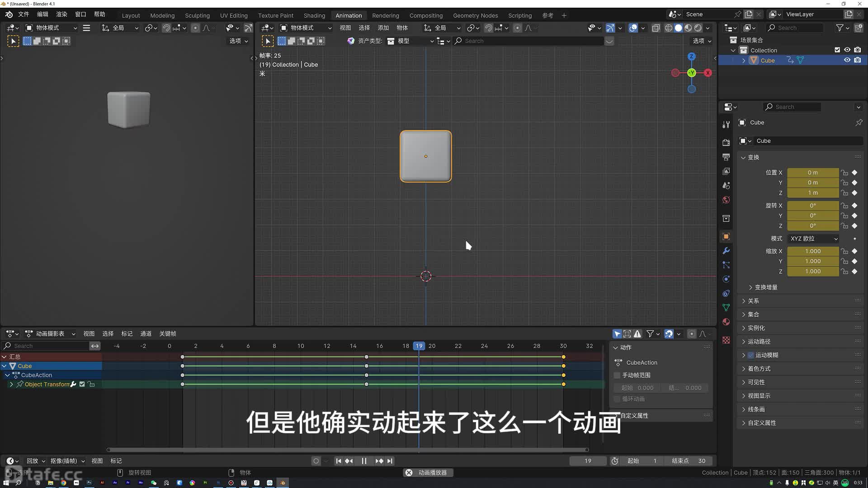Jump to the last frame
The width and height of the screenshot is (868, 488).
coord(390,461)
